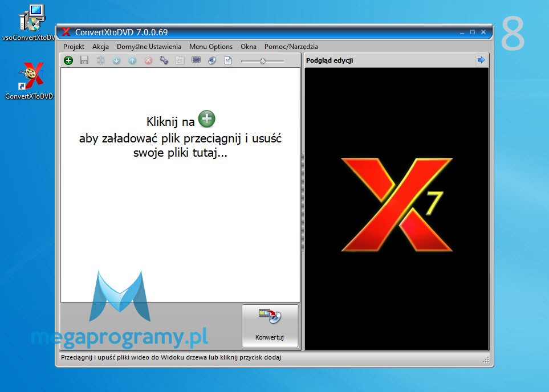This screenshot has width=549, height=392.
Task: Select the vsoConvertXtoDVD installer desktop icon
Action: coord(30,23)
